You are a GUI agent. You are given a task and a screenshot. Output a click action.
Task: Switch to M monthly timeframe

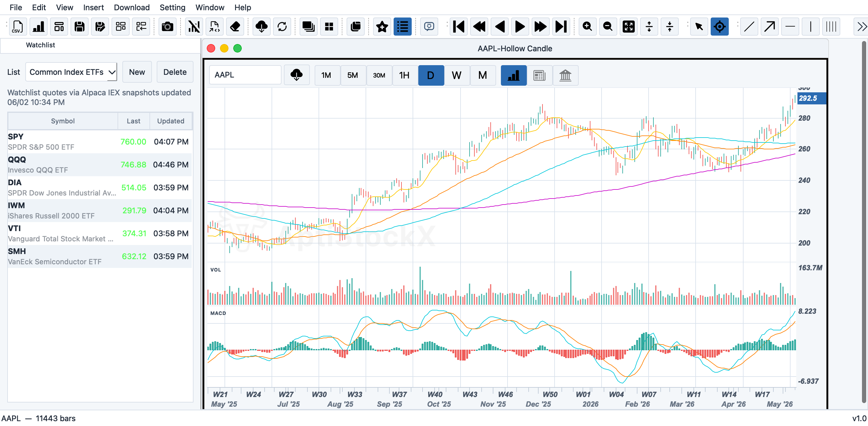pos(483,75)
